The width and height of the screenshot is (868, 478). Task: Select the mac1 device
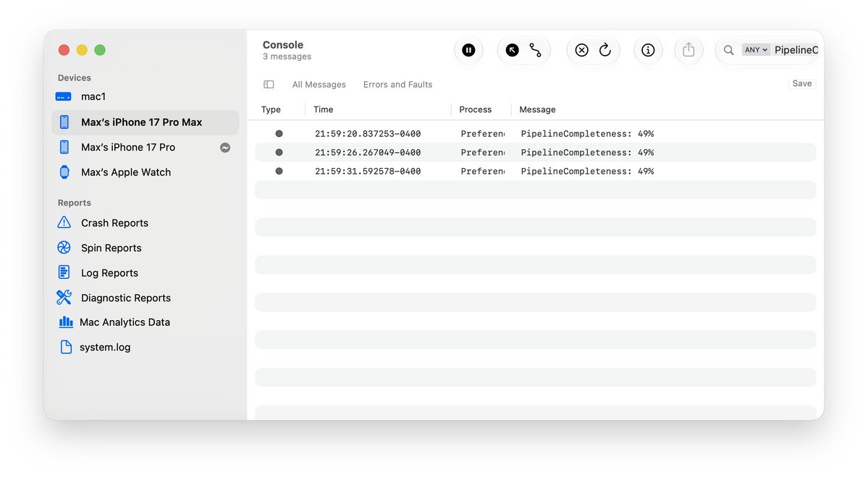click(x=145, y=97)
